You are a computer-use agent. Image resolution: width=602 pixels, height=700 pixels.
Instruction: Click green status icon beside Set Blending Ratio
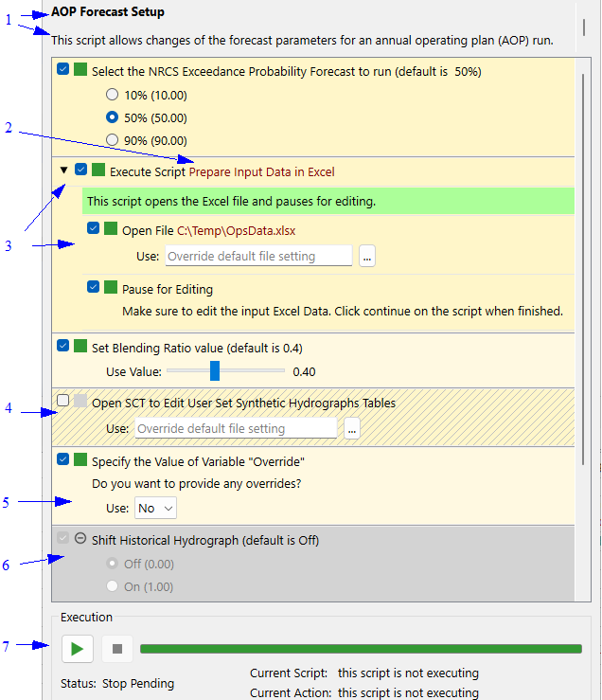[80, 346]
